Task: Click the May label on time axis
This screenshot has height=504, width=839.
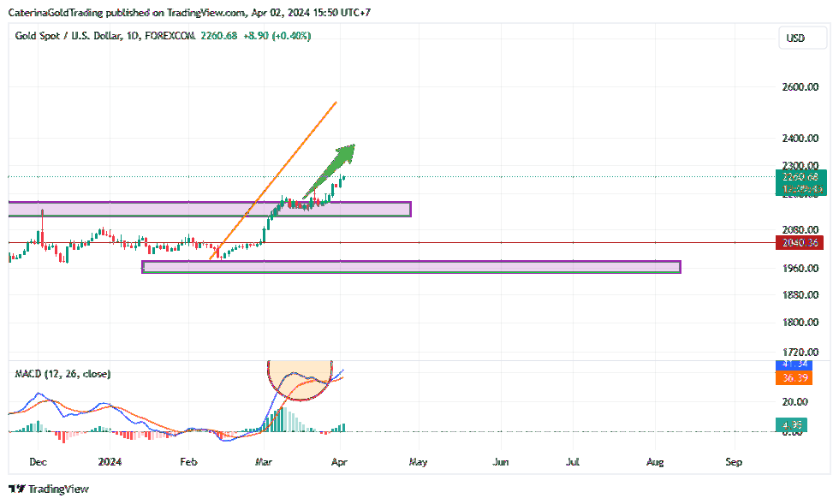Action: point(418,462)
